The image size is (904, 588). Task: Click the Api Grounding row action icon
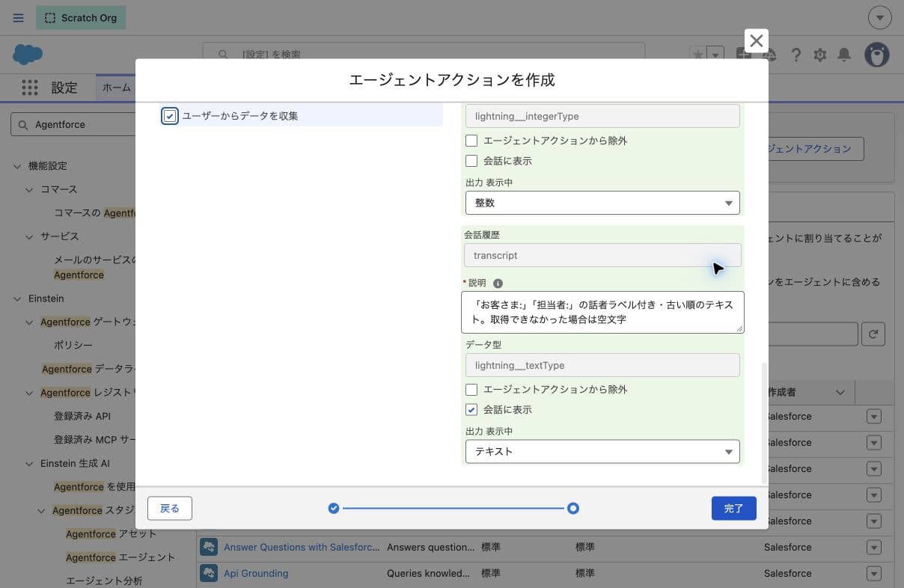209,573
